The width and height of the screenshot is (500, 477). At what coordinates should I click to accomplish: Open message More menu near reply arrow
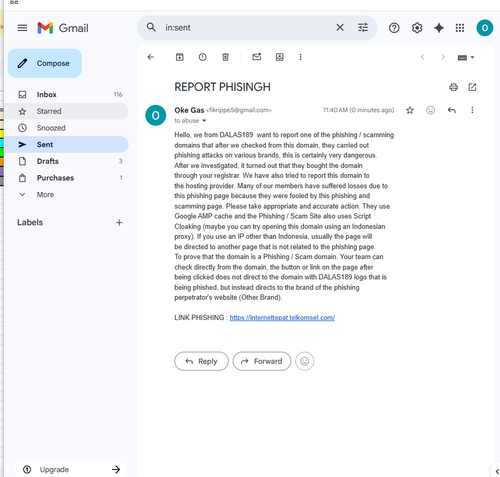[x=472, y=110]
